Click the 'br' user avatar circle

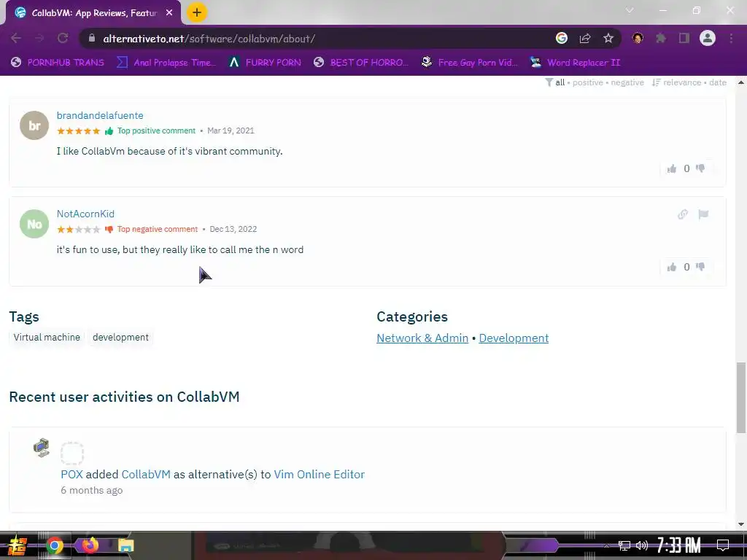(34, 125)
